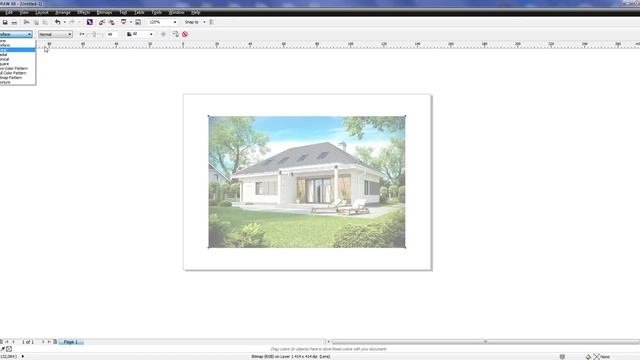Click the Copy icon in the toolbar
The image size is (640, 360).
click(x=36, y=22)
